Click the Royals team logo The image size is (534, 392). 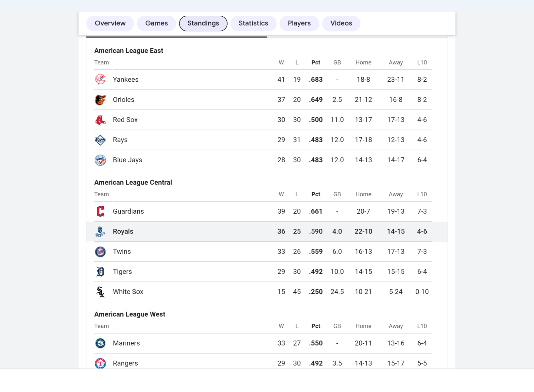pyautogui.click(x=100, y=232)
